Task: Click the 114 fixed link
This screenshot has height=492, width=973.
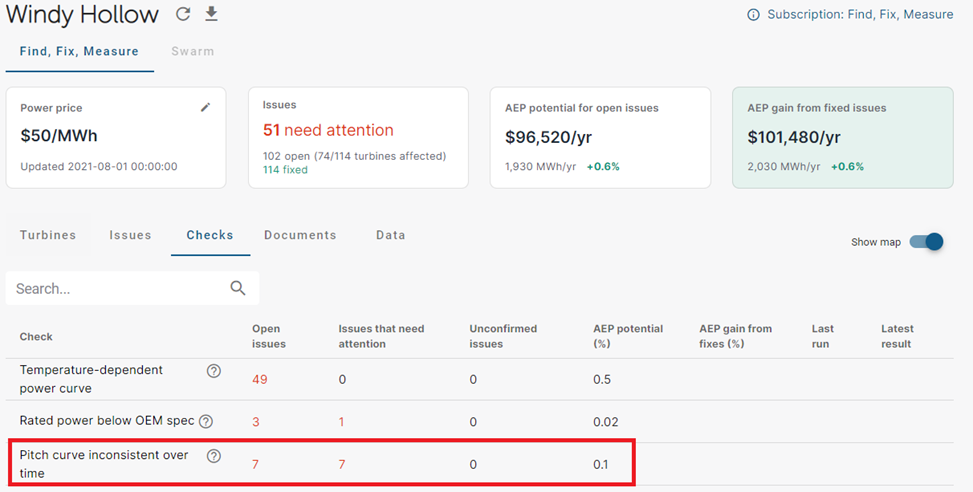Action: click(x=285, y=169)
